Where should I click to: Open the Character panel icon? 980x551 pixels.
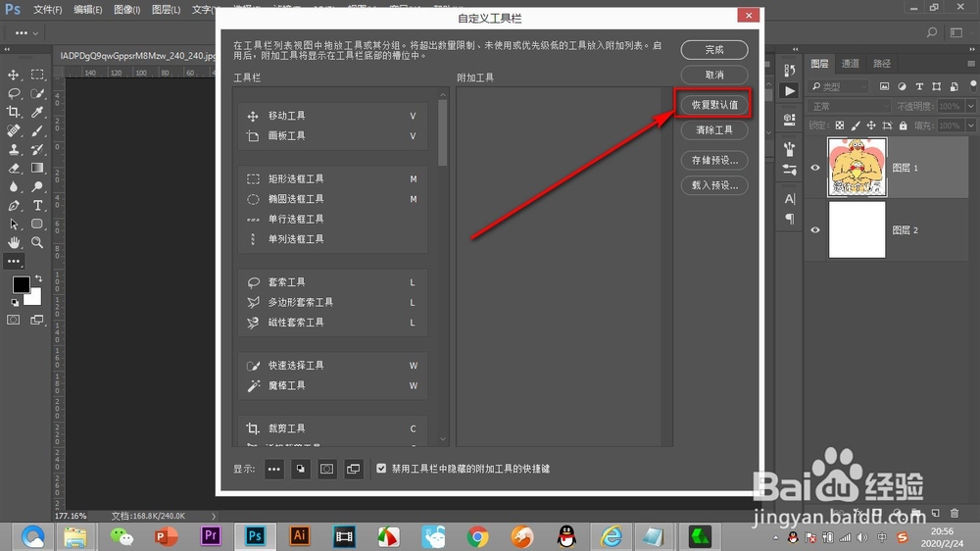(x=789, y=199)
